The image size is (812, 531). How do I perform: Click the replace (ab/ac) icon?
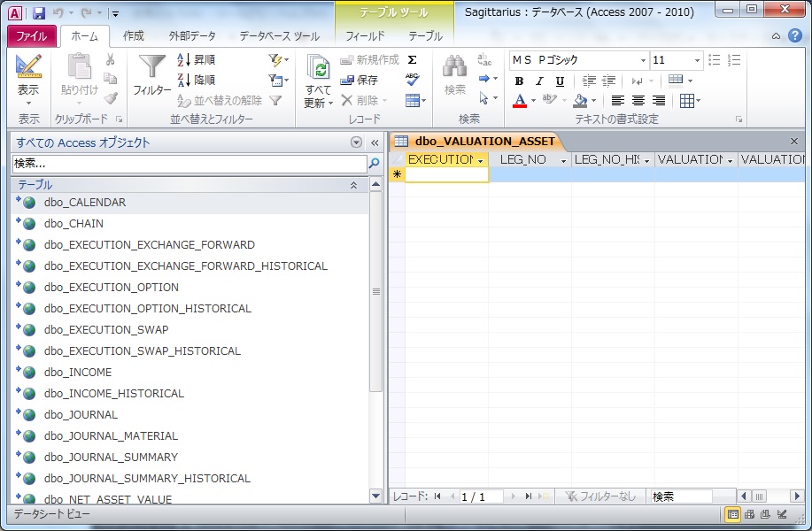(x=484, y=59)
